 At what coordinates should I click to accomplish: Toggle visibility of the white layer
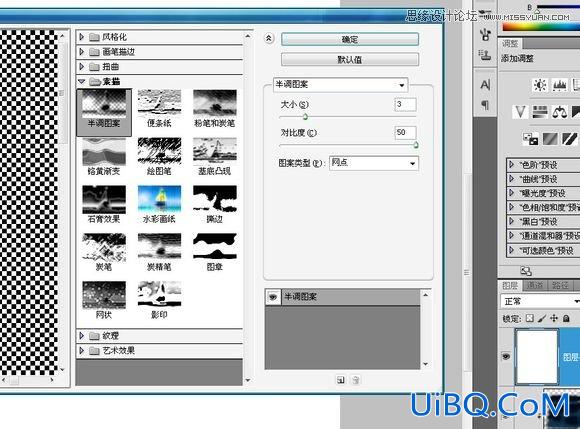point(506,356)
